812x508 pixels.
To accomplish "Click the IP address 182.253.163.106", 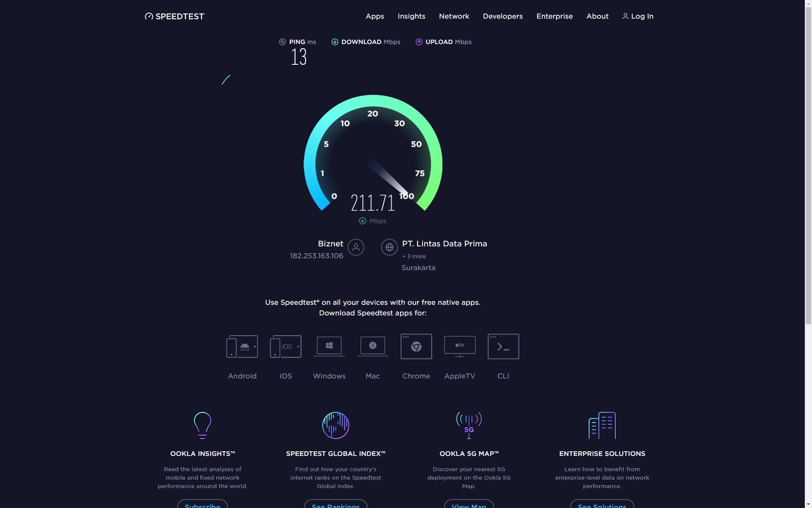I will [317, 256].
